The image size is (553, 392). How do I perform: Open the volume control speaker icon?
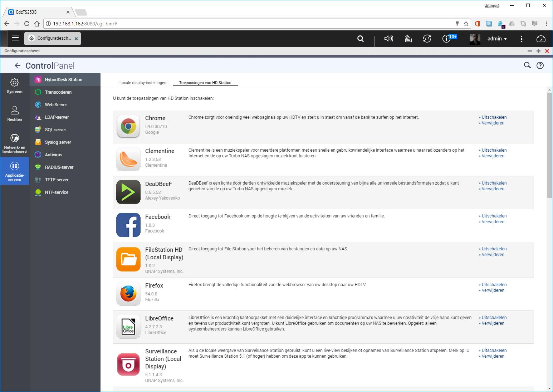click(x=388, y=39)
